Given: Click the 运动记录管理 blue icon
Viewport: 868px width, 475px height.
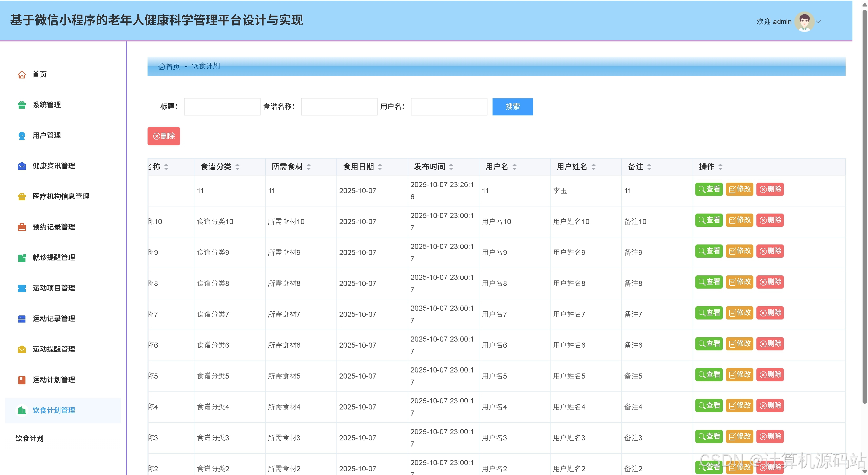Looking at the screenshot, I should [22, 319].
